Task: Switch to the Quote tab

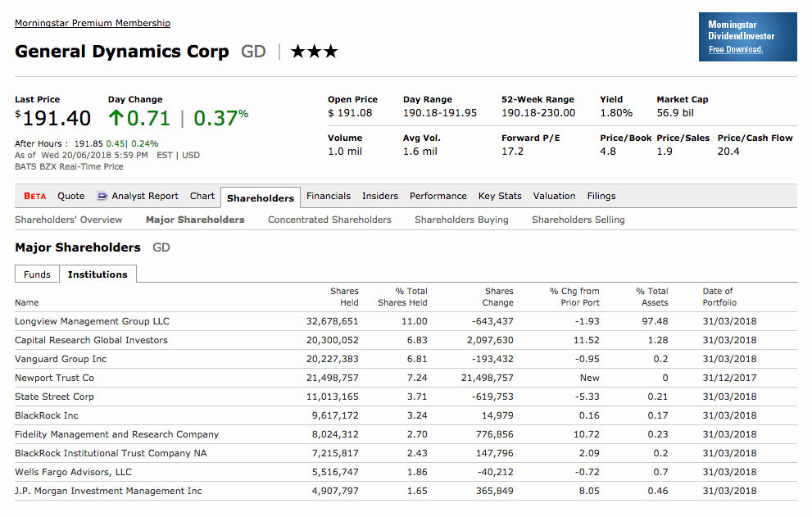Action: 71,196
